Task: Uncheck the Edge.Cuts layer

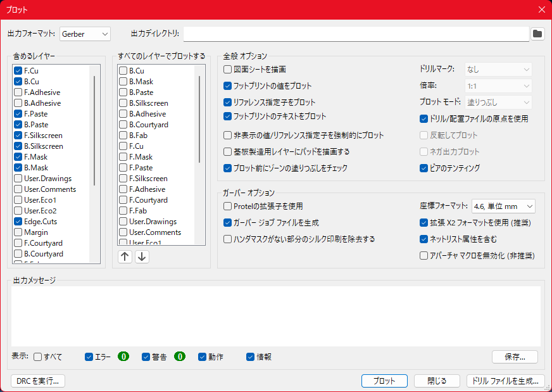Action: pyautogui.click(x=18, y=222)
